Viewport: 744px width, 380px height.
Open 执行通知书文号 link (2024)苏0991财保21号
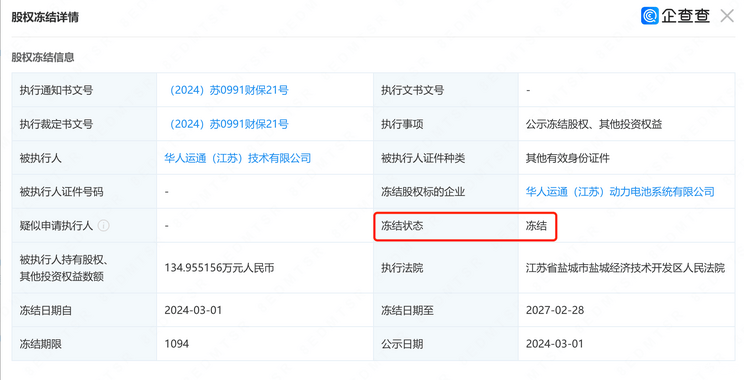click(x=226, y=90)
